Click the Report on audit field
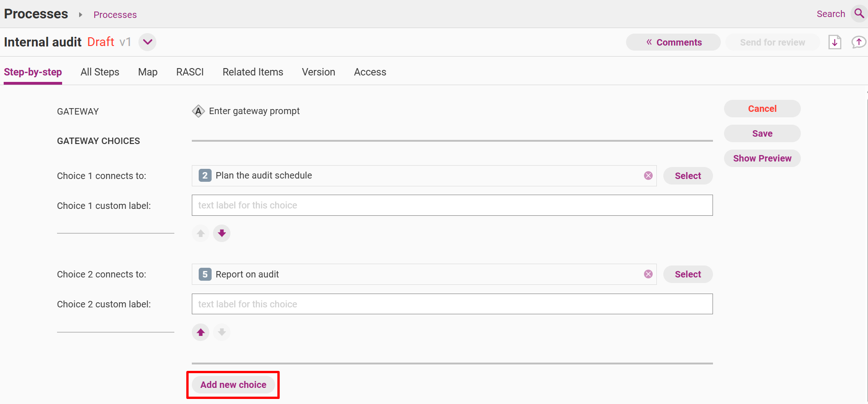Image resolution: width=868 pixels, height=404 pixels. [424, 274]
